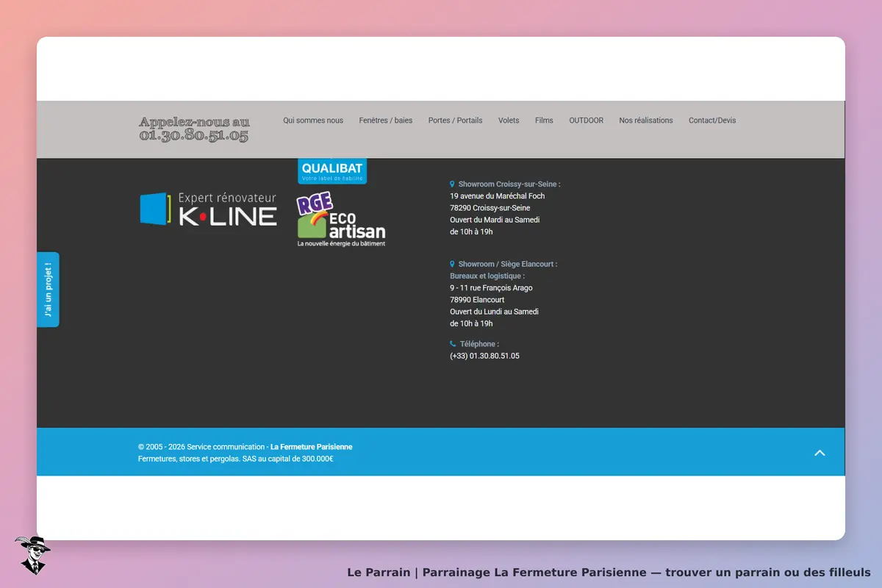Click the K-Line Expert rénovateur logo

click(x=209, y=209)
